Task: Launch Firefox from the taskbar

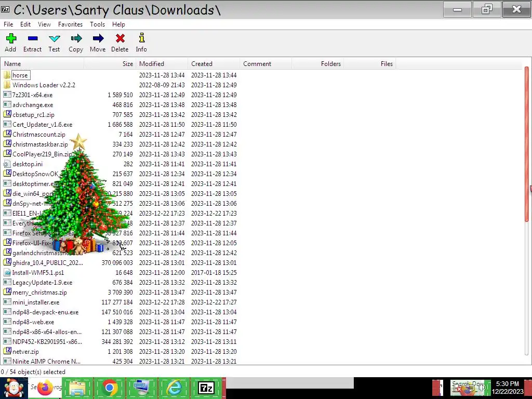Action: pos(45,388)
